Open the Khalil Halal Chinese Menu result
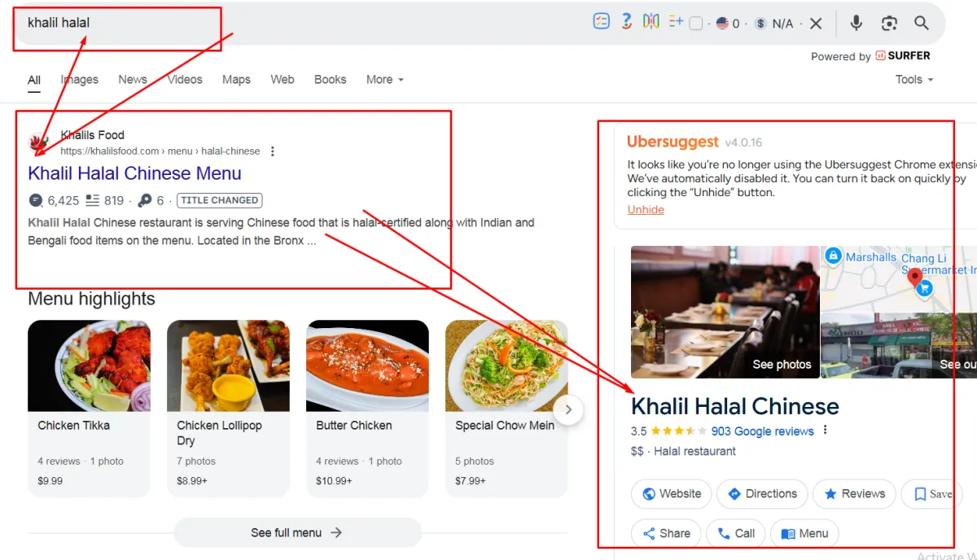Viewport: 977px width, 560px height. pyautogui.click(x=135, y=173)
